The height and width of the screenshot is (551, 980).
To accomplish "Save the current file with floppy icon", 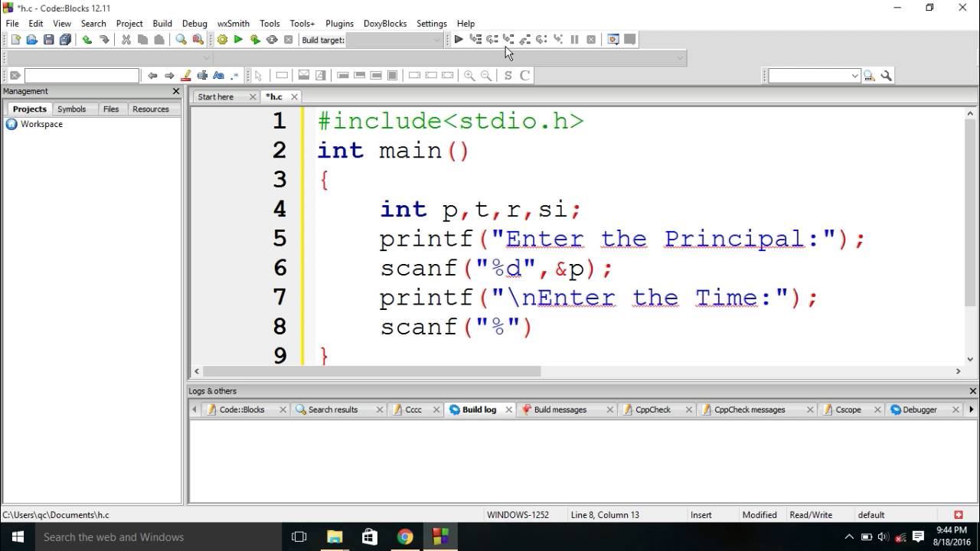I will pyautogui.click(x=48, y=40).
